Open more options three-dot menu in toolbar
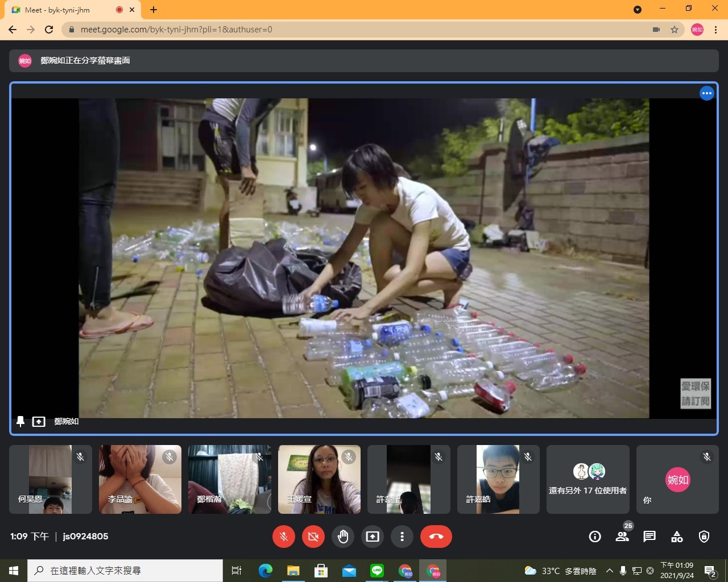Viewport: 728px width, 582px height. point(402,537)
